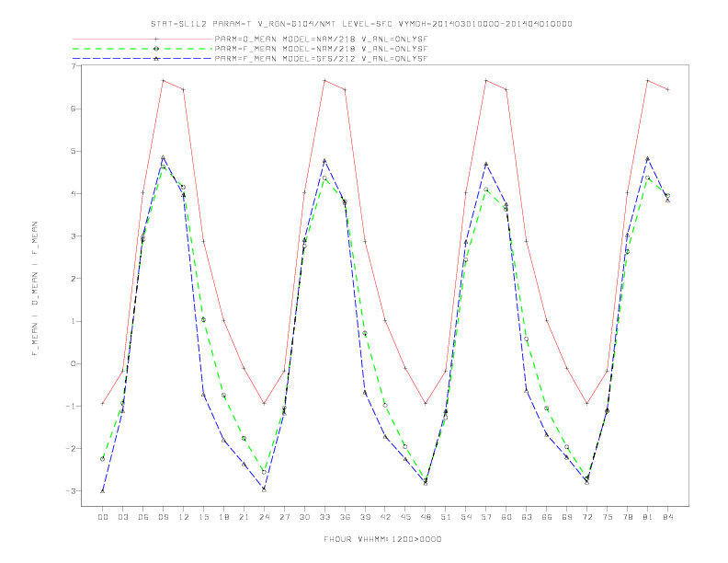Click the y-axis tick label -3
The width and height of the screenshot is (728, 563).
coord(70,491)
